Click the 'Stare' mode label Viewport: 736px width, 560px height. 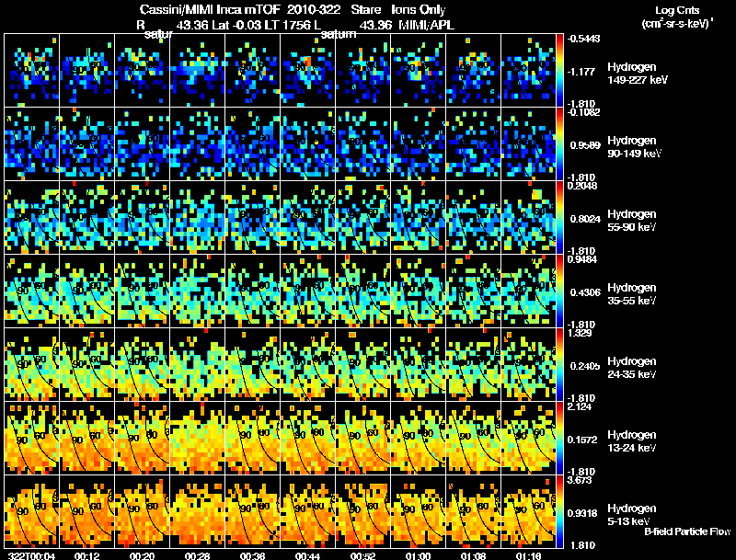(x=366, y=9)
